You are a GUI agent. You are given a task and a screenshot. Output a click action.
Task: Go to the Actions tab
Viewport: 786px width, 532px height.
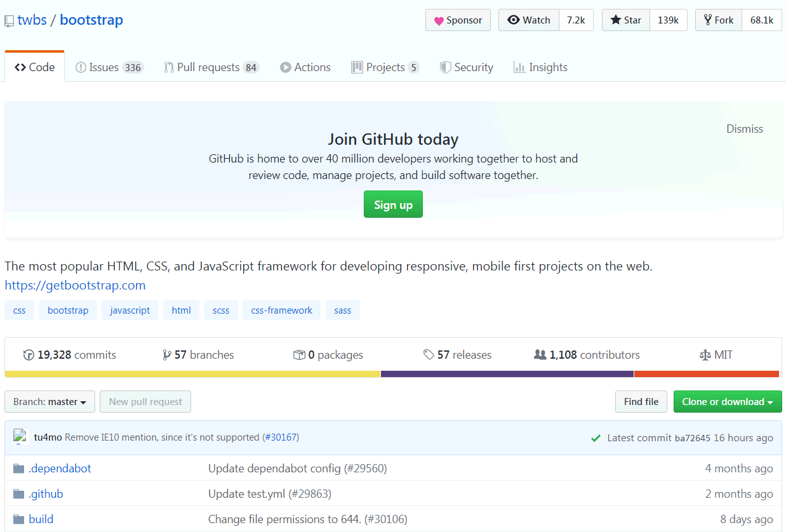[x=305, y=67]
